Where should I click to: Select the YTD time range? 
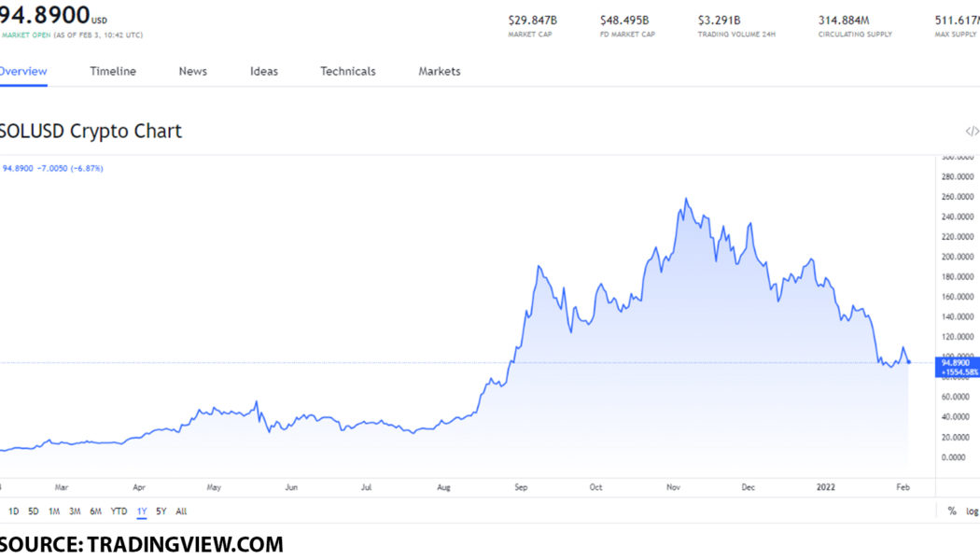(119, 511)
